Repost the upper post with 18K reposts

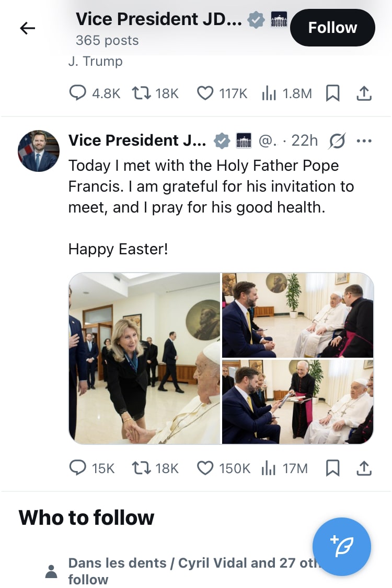(141, 93)
